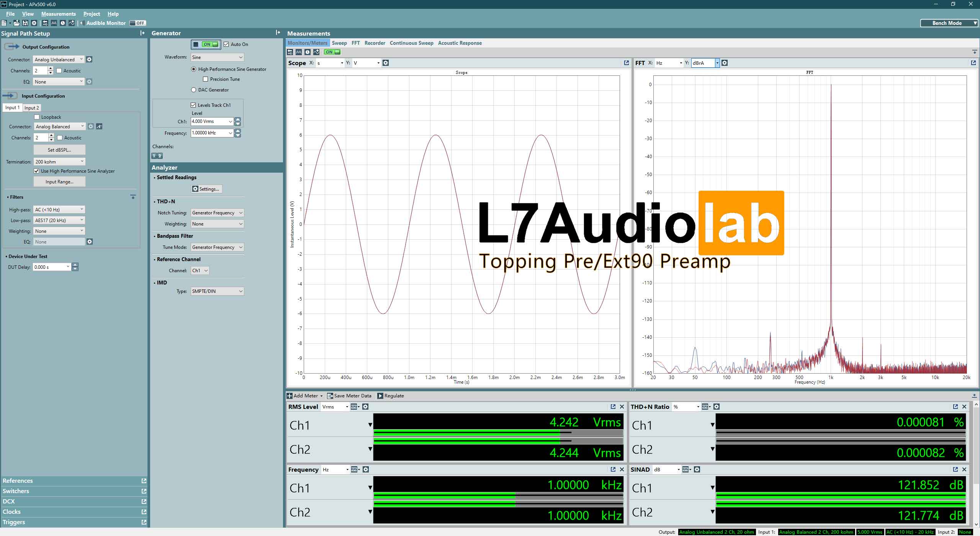
Task: Click the top toolbar signal path arrows icon
Action: (45, 23)
